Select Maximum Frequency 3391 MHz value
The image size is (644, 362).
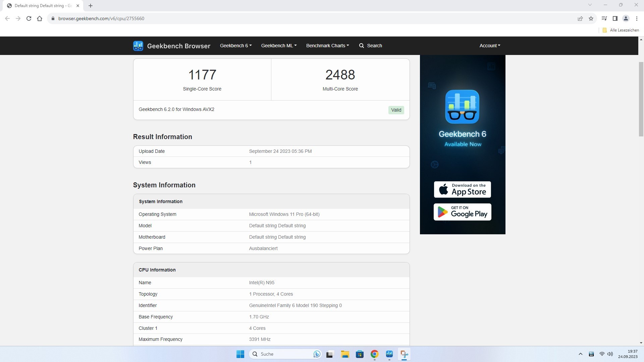point(260,339)
